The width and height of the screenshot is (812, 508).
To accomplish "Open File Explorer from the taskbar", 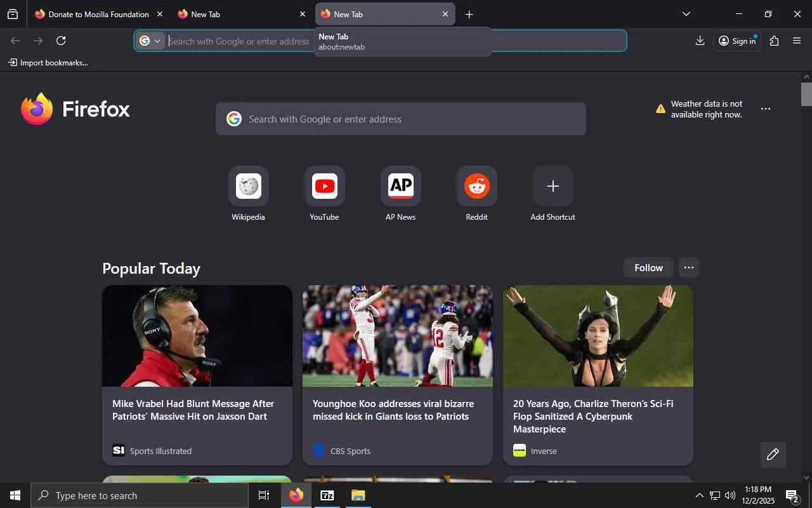I will [358, 495].
